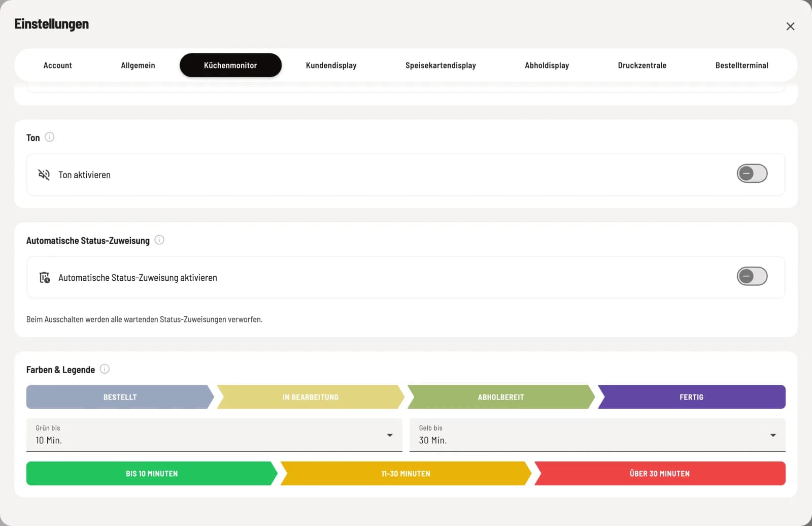
Task: Switch to the Allgemein tab
Action: [x=138, y=65]
